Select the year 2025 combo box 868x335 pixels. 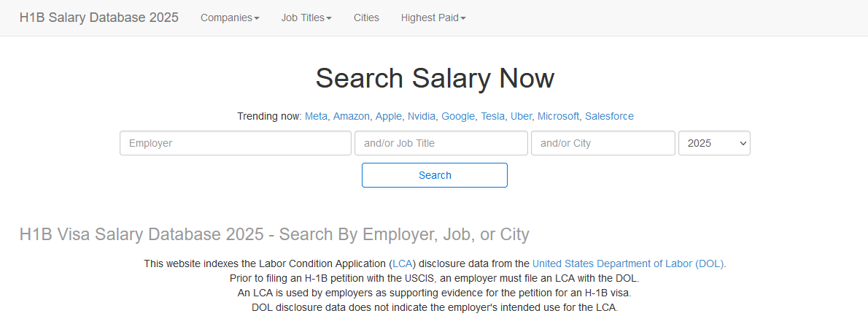point(713,143)
